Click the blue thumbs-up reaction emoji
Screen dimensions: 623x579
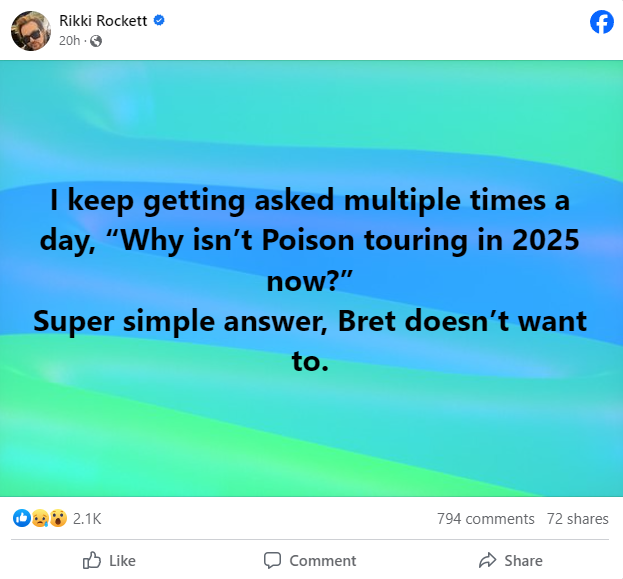click(x=21, y=518)
